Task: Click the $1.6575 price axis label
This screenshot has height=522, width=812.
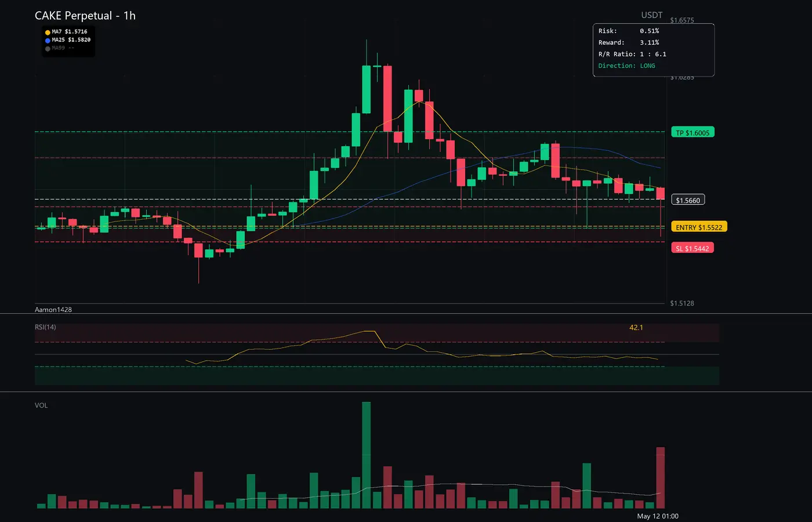Action: click(682, 20)
